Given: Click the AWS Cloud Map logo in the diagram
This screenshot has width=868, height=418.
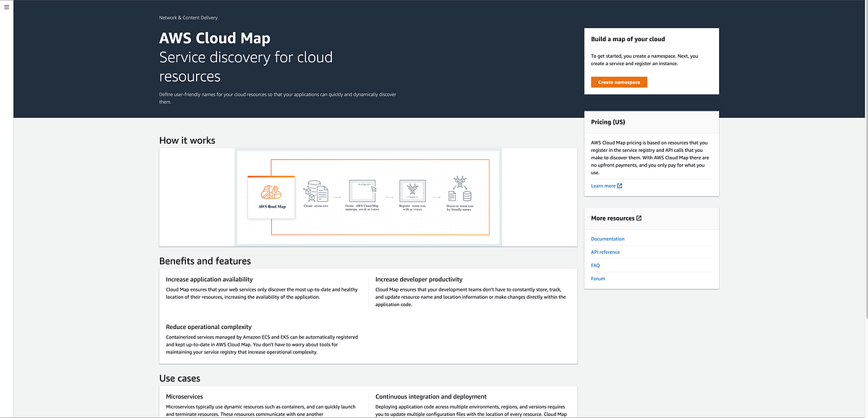Looking at the screenshot, I should [271, 192].
